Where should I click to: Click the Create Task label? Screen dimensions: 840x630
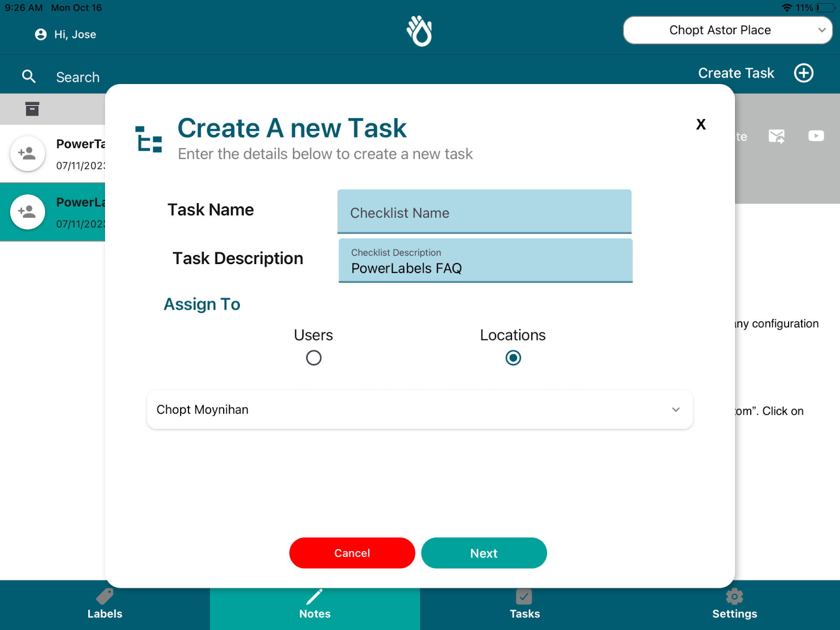[x=736, y=73]
